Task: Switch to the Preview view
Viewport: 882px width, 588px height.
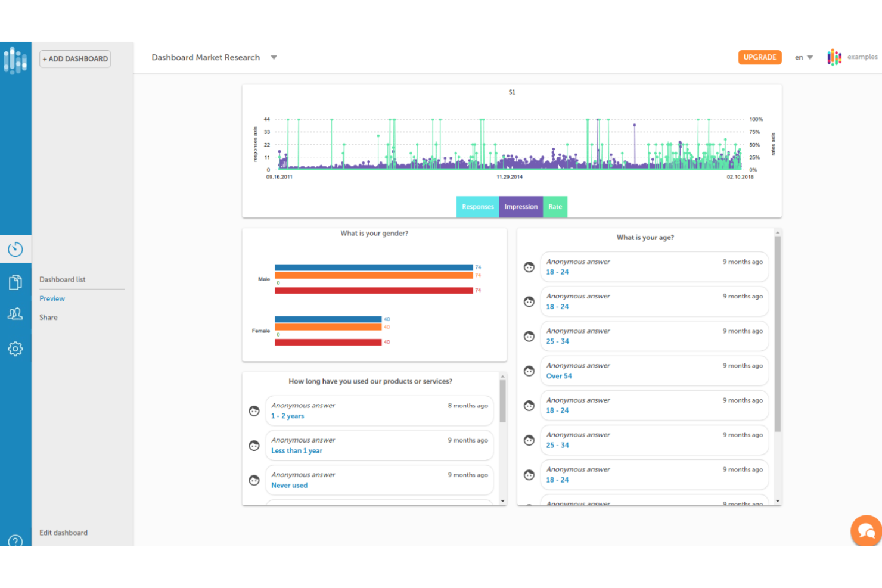Action: 52,298
